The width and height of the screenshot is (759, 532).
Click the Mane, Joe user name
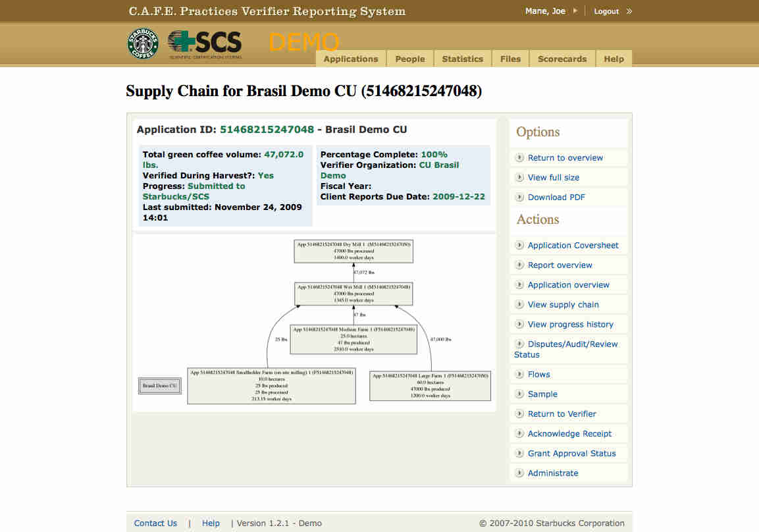point(545,11)
